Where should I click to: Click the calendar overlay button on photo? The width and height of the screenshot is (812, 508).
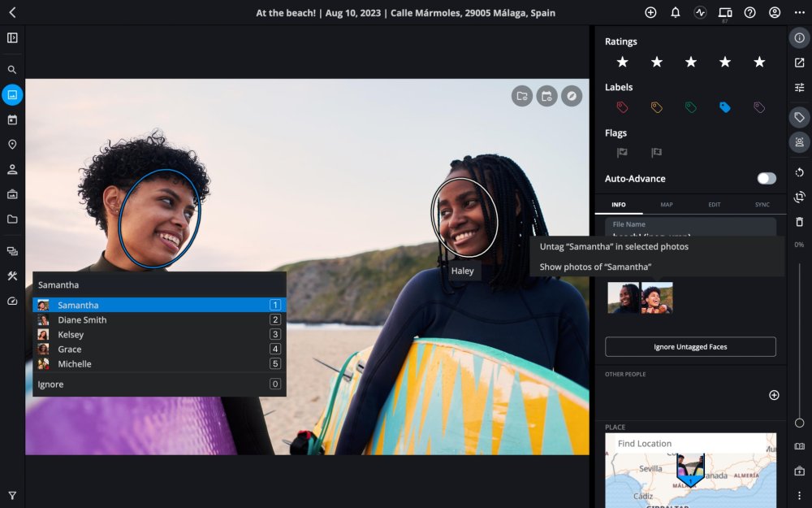point(546,96)
